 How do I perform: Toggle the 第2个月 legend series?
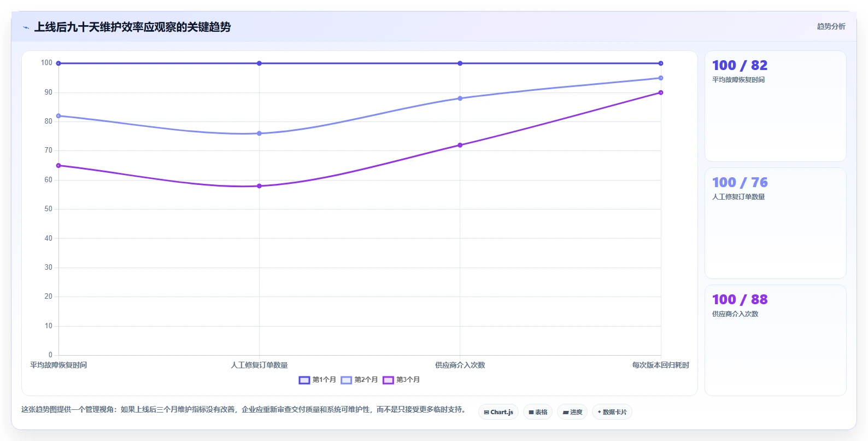point(359,380)
